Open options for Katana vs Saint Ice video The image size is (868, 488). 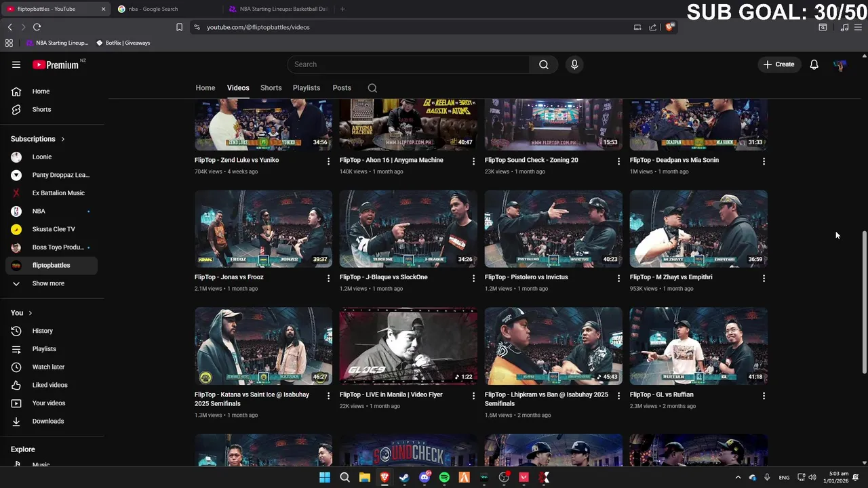coord(329,396)
